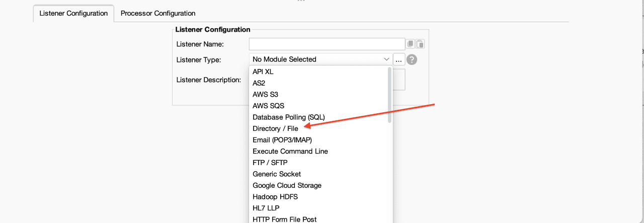Click the Listener Name input field

pos(327,44)
